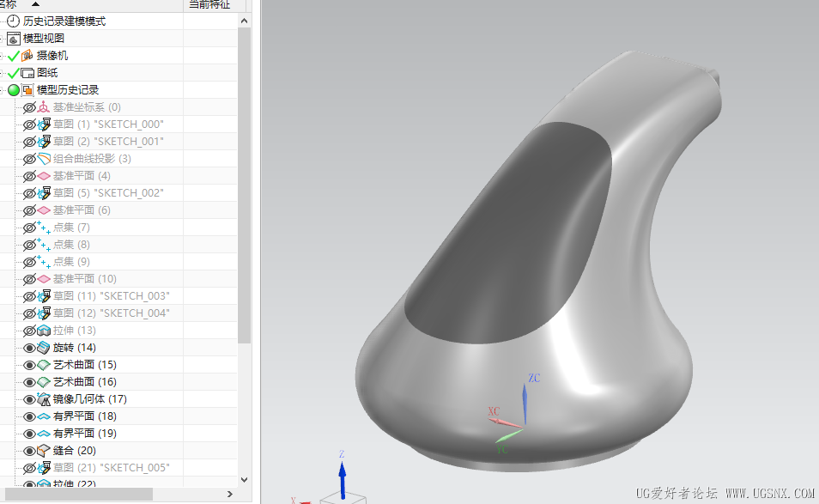Click the 基准坐标系 (0) coordinate icon
Image resolution: width=819 pixels, height=504 pixels.
click(x=44, y=107)
